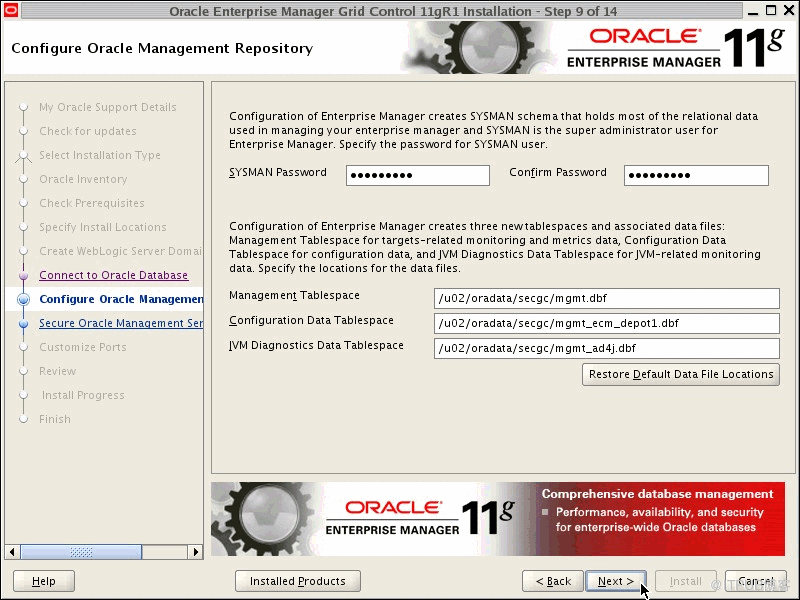Click the Configure Oracle Management Repository page heading
This screenshot has width=800, height=600.
click(x=162, y=48)
